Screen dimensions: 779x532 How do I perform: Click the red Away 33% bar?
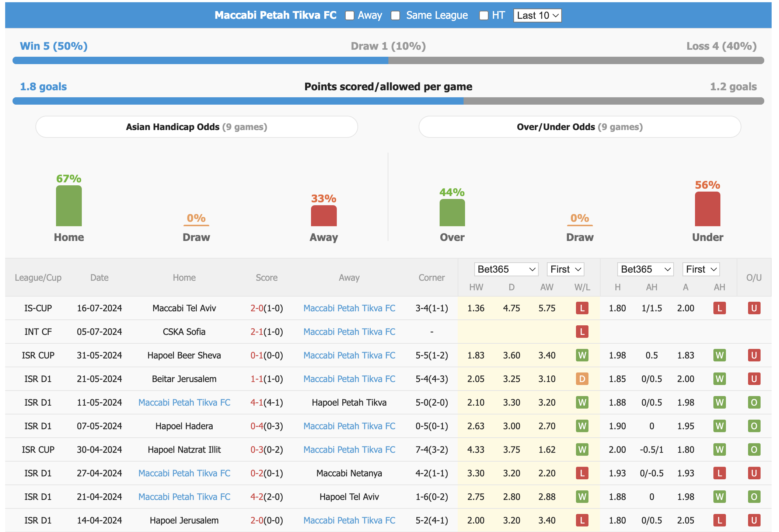[324, 216]
